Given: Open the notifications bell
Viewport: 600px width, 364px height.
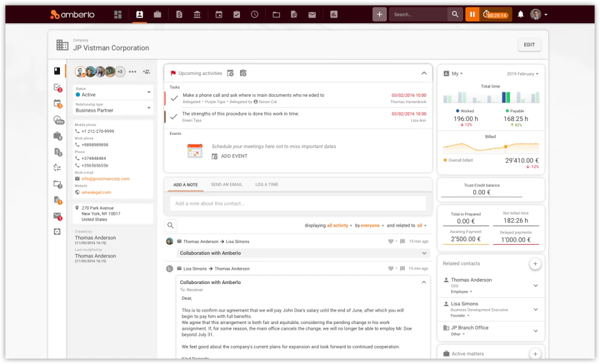Looking at the screenshot, I should click(521, 14).
